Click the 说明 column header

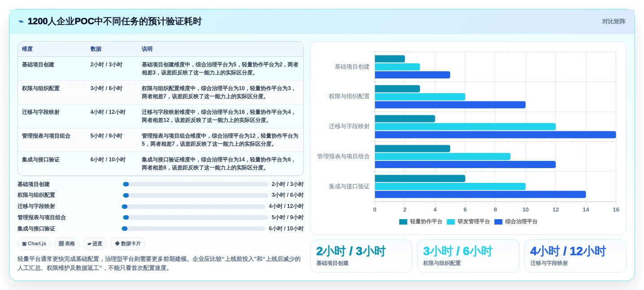[x=147, y=49]
